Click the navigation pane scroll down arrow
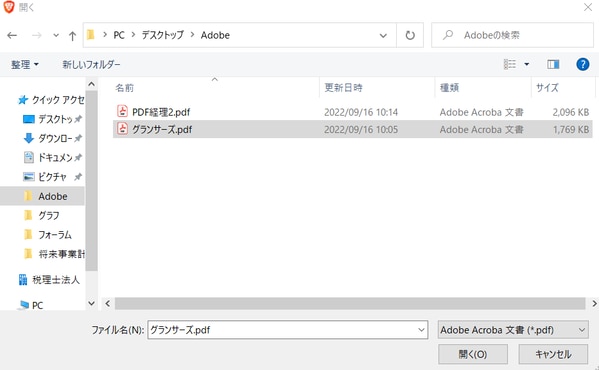599x370 pixels. click(91, 303)
